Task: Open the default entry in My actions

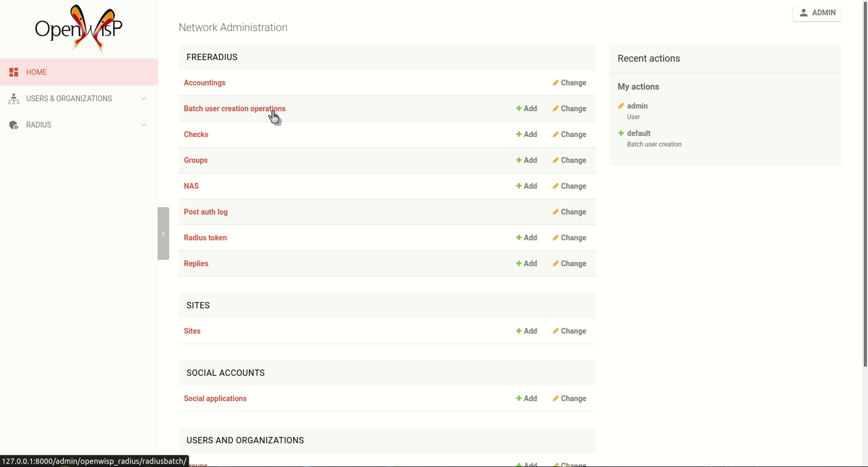Action: coord(639,133)
